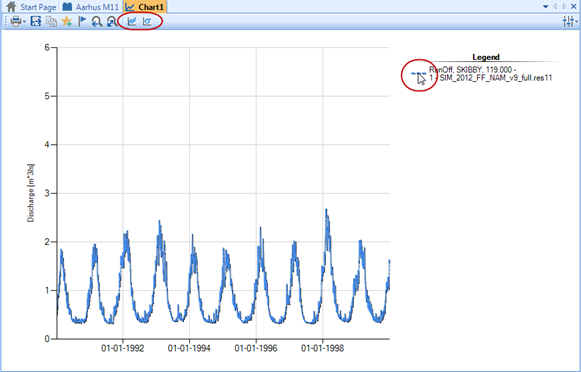The image size is (581, 372).
Task: Click the Legend title heading
Action: coord(486,57)
